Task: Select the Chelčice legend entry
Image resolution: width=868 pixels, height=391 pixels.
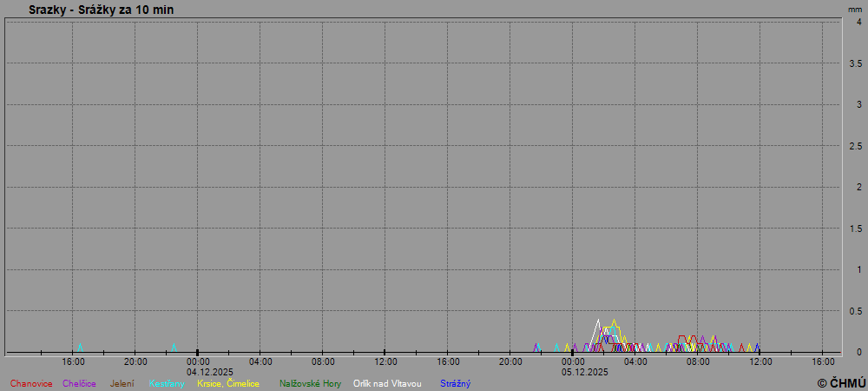Action: tap(80, 383)
